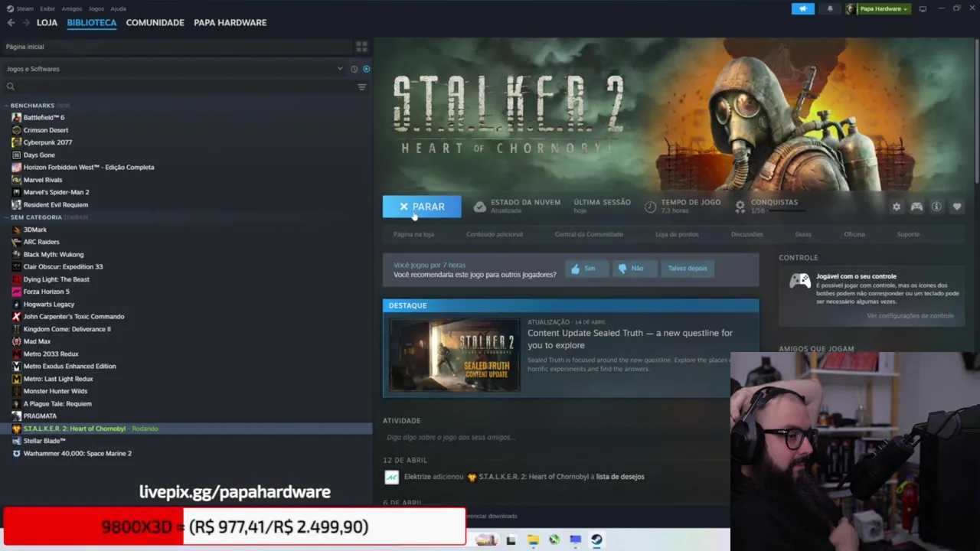Expand the Papa Hardware account dropdown

(877, 9)
